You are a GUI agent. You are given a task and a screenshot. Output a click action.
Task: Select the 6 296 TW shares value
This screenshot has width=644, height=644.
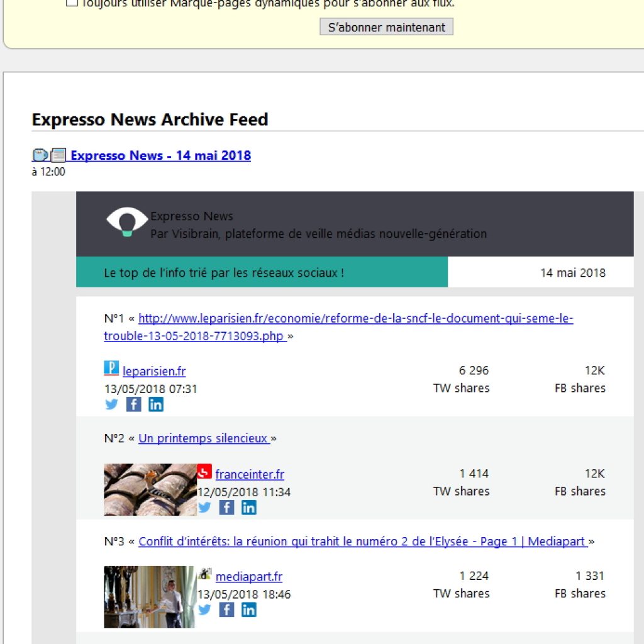(x=474, y=370)
